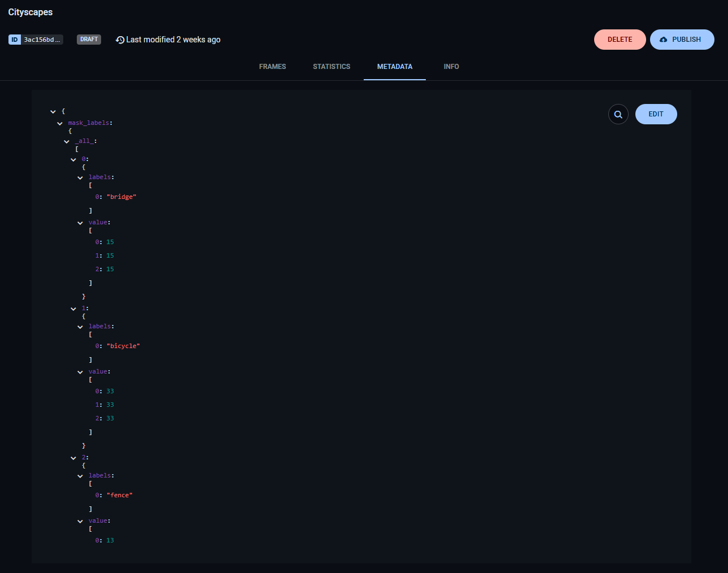Collapse the value array under bicycle
The height and width of the screenshot is (573, 728).
pyautogui.click(x=80, y=371)
